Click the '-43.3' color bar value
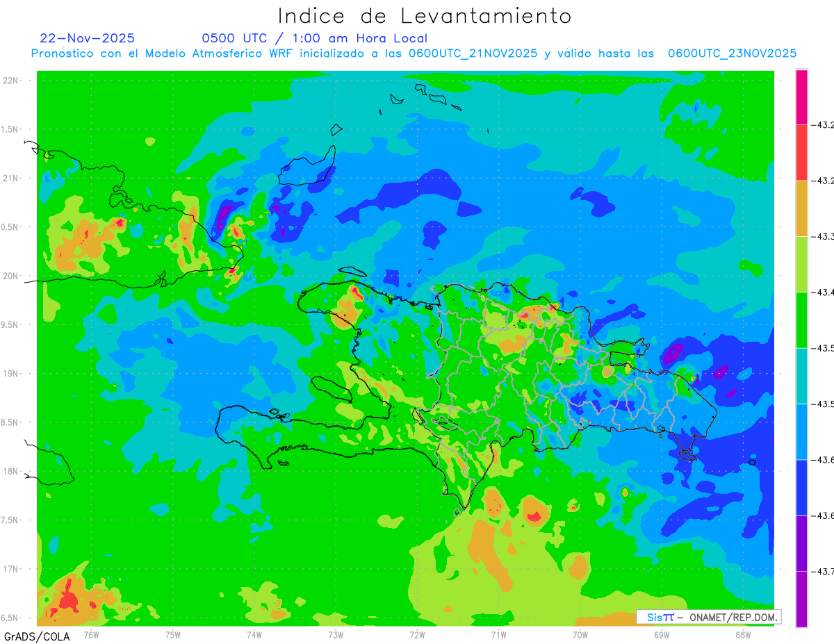Image resolution: width=834 pixels, height=644 pixels. pos(822,236)
